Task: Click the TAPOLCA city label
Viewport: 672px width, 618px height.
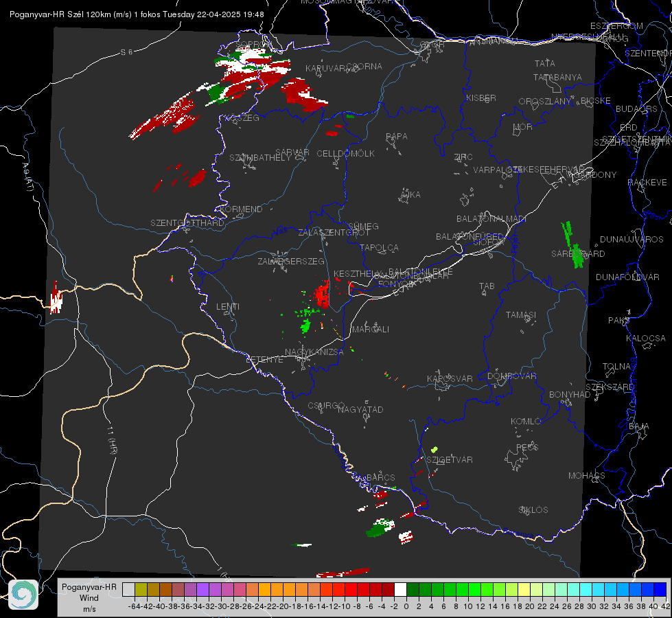Action: click(x=380, y=247)
